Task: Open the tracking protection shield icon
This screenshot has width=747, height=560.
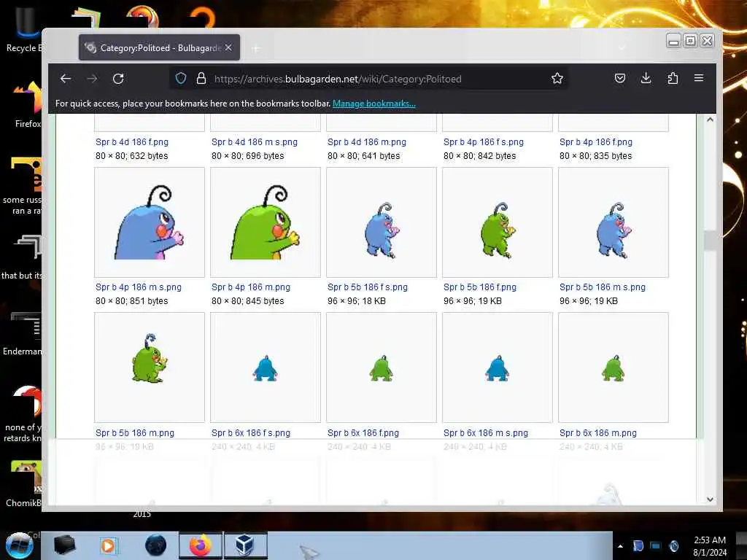Action: pos(181,78)
